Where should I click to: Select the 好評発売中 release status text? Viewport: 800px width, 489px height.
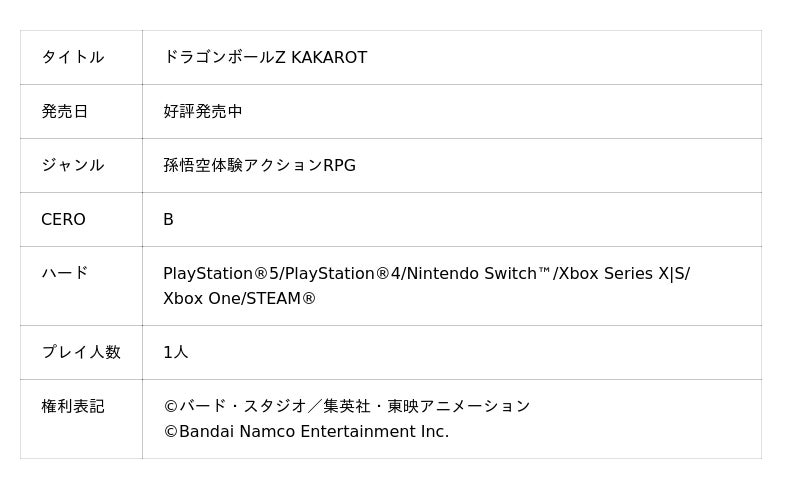coord(203,112)
